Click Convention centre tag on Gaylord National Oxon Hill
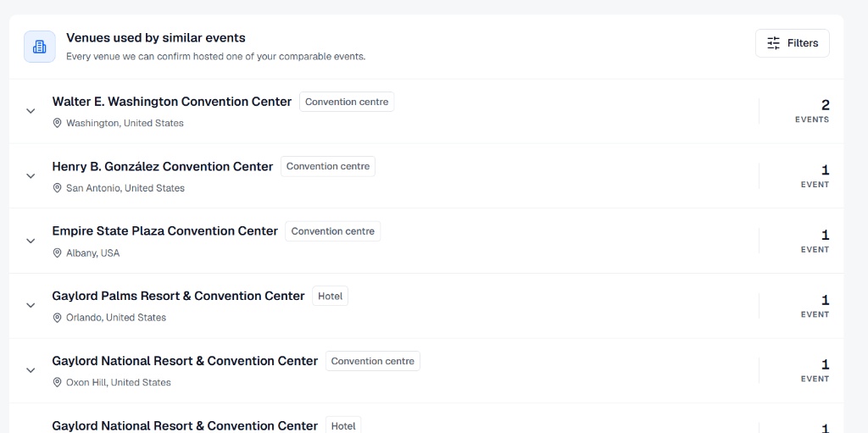Viewport: 868px width, 433px height. [x=373, y=361]
